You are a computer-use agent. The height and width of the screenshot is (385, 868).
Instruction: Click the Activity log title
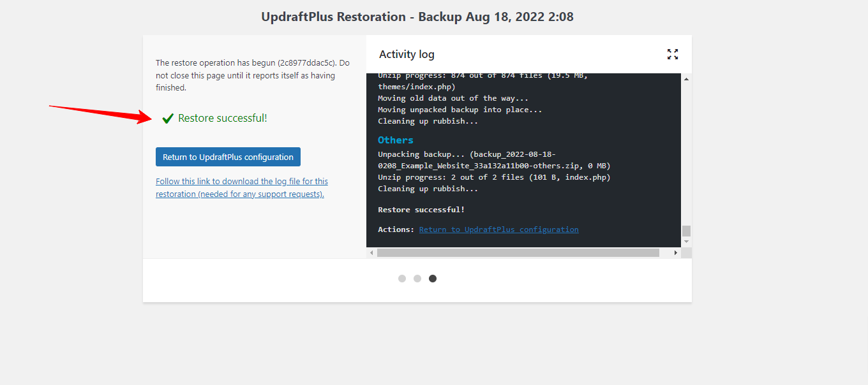click(x=407, y=54)
